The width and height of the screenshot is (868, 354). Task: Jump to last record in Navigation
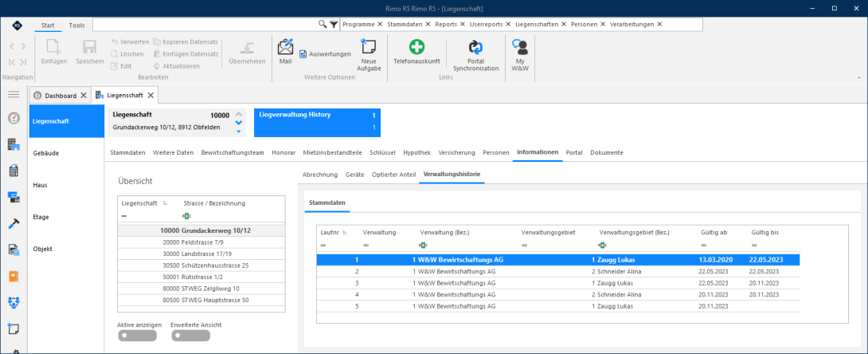pos(23,62)
